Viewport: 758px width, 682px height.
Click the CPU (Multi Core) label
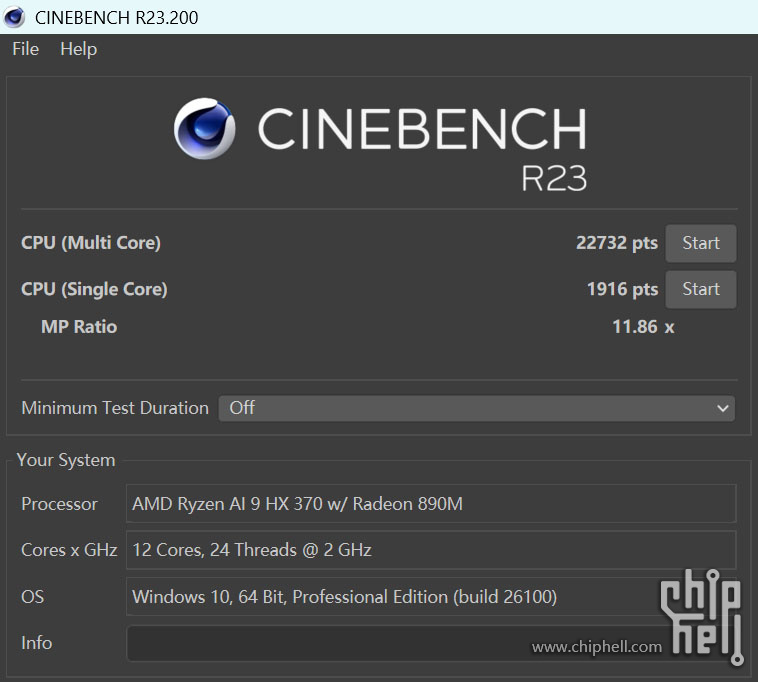coord(91,243)
